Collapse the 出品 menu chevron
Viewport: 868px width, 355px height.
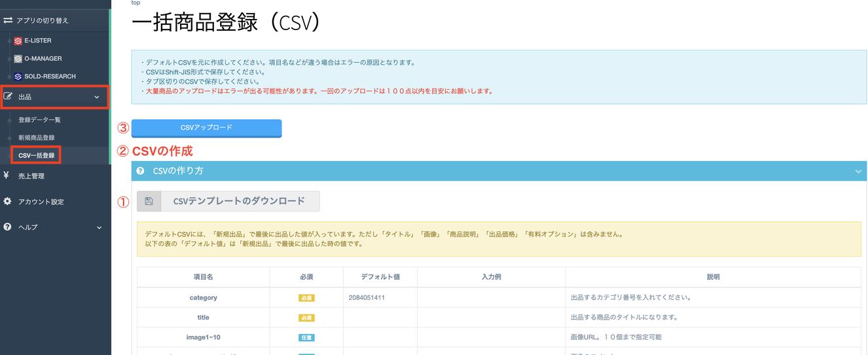coord(97,97)
